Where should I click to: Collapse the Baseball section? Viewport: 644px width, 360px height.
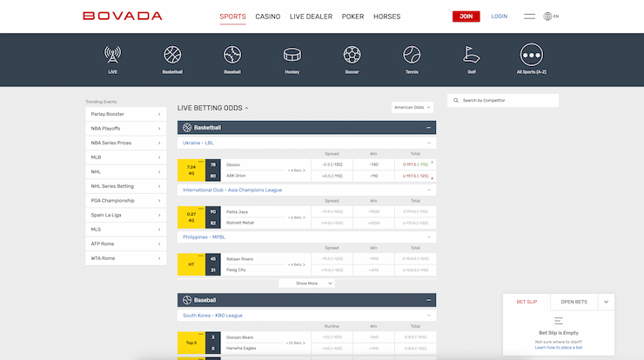coord(428,300)
